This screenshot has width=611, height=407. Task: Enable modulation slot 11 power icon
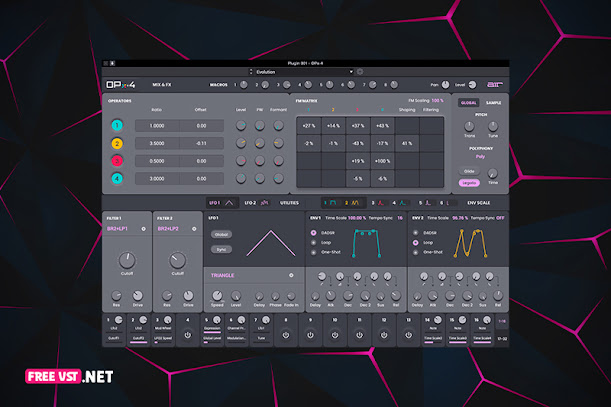359,335
